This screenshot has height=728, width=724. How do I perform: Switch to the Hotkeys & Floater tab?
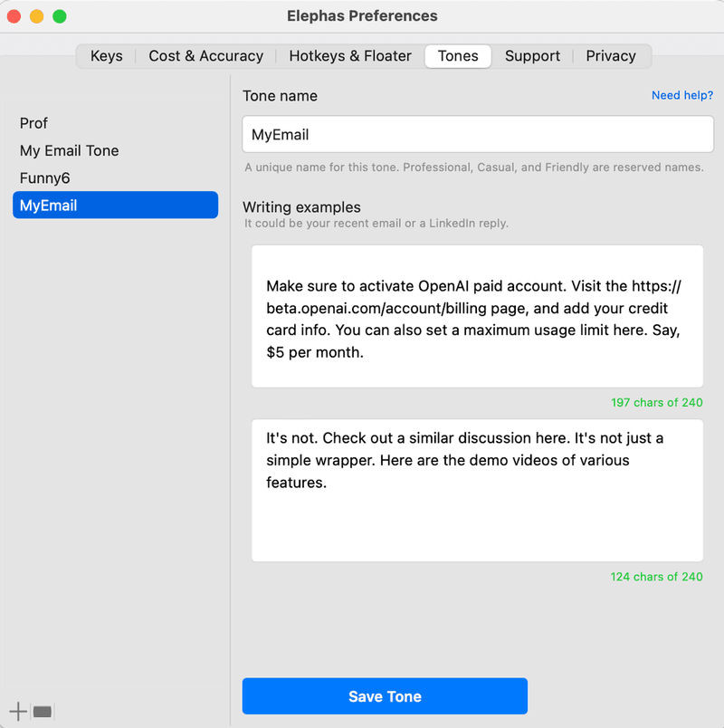pos(349,55)
